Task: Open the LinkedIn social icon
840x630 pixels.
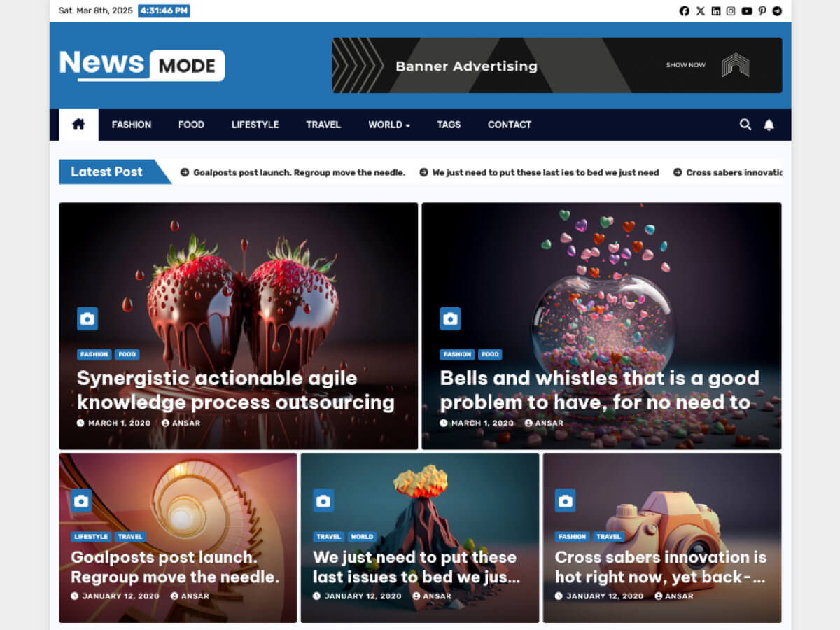Action: pyautogui.click(x=715, y=10)
